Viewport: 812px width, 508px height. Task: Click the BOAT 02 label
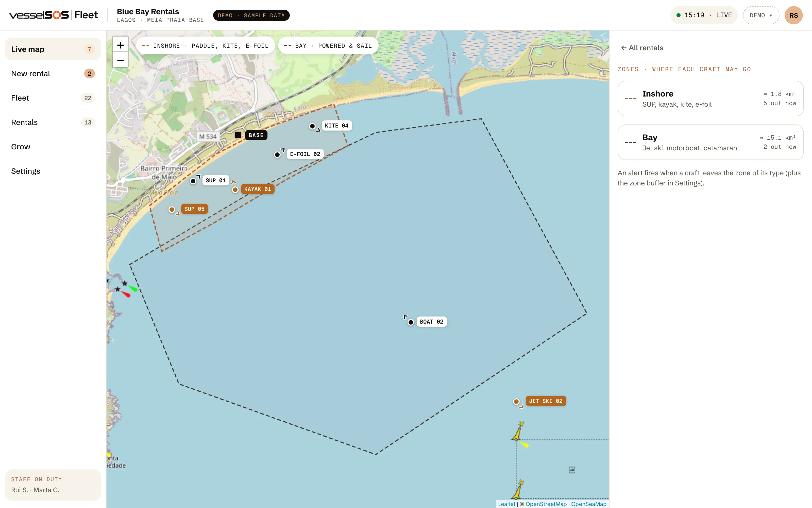[431, 322]
